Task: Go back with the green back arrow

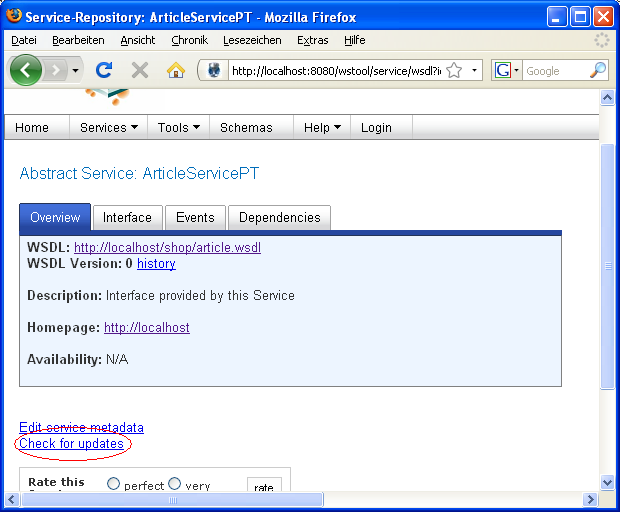Action: (26, 70)
